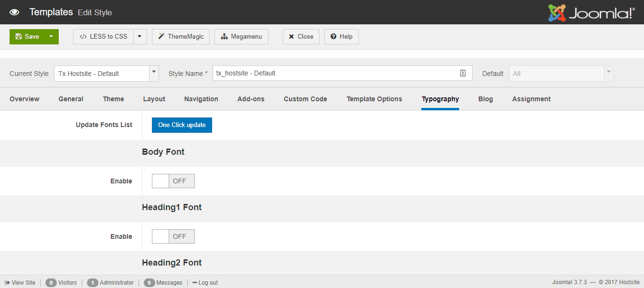
Task: Switch to the Template Options tab
Action: [x=374, y=99]
